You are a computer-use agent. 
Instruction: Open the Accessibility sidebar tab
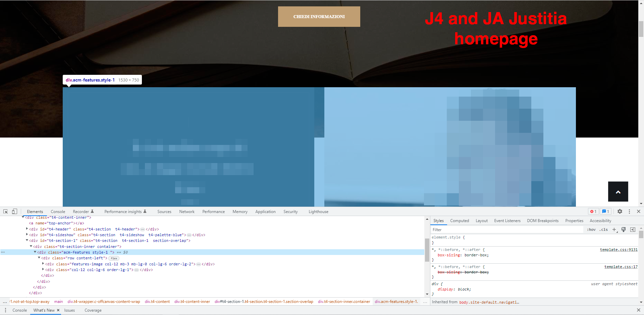click(600, 221)
